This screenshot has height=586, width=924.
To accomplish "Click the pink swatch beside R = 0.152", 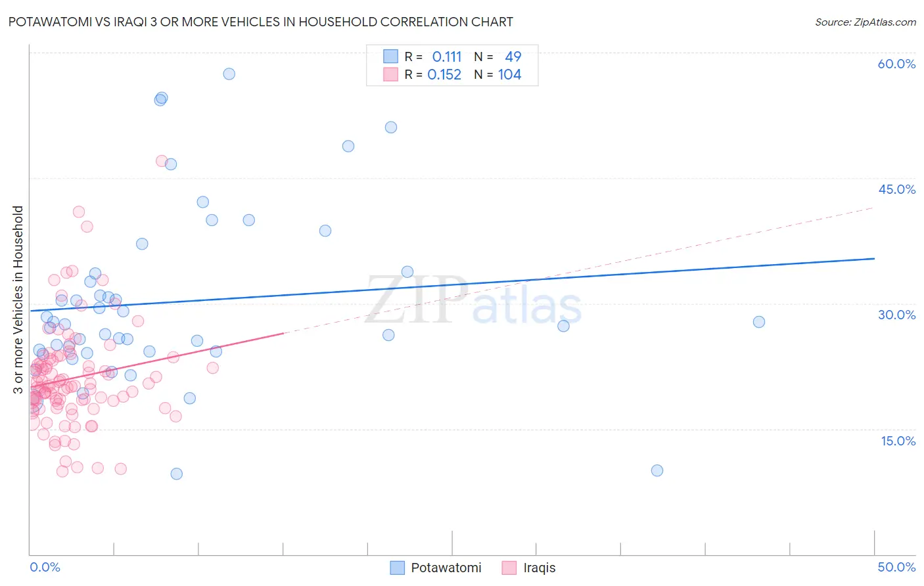I will pos(390,74).
